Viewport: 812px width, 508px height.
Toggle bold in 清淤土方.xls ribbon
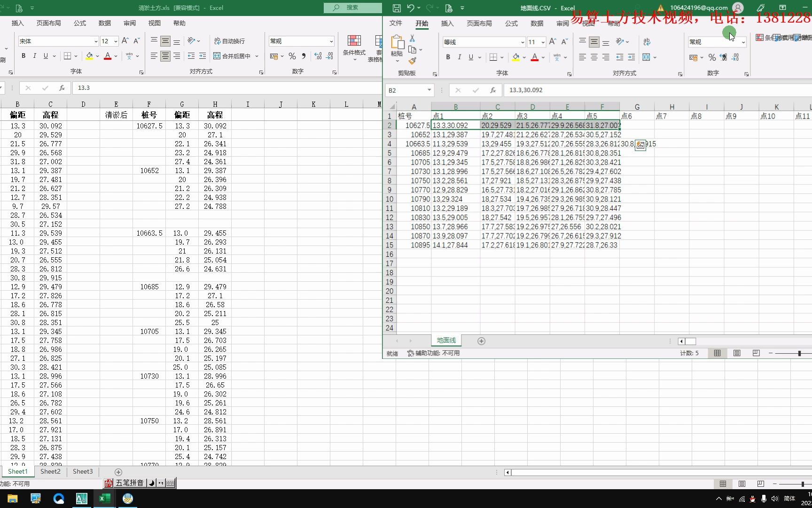[x=23, y=56]
